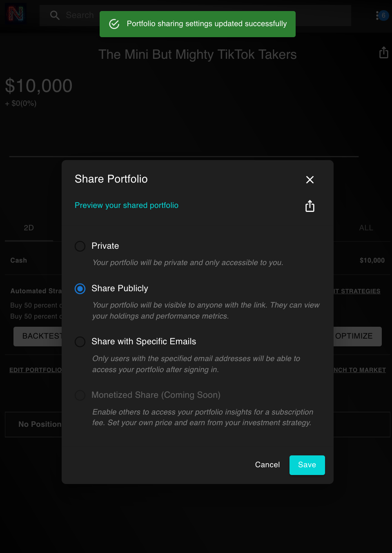Click the share icon beside preview link
This screenshot has width=392, height=553.
pyautogui.click(x=310, y=206)
